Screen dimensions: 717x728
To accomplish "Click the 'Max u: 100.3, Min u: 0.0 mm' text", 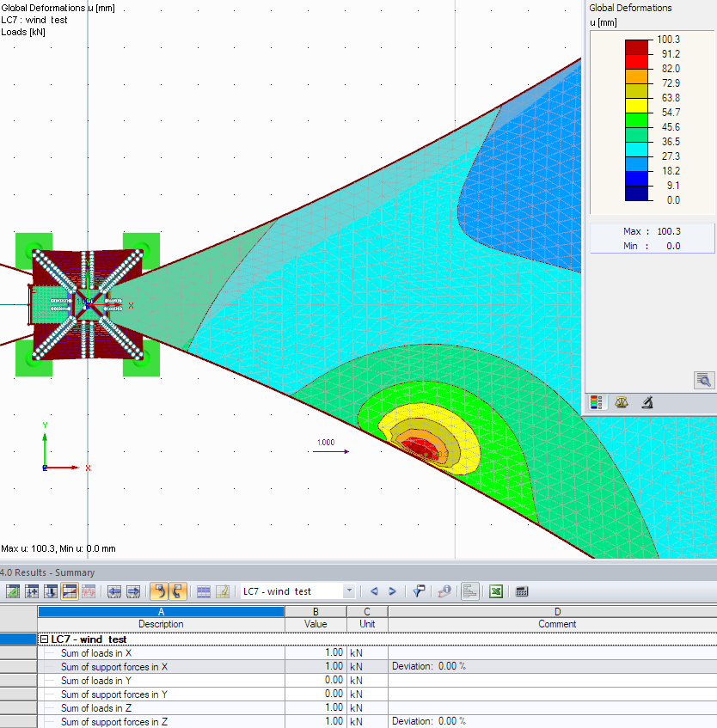I will pyautogui.click(x=58, y=548).
